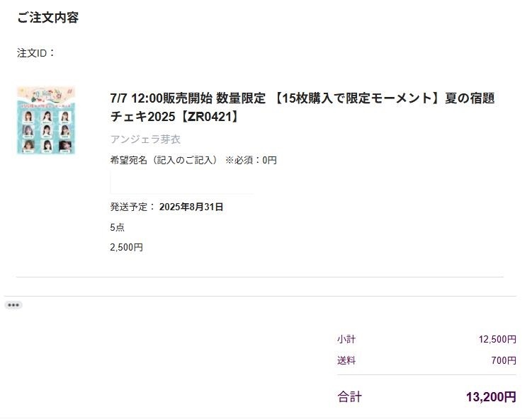The width and height of the screenshot is (532, 419).
Task: Select the 2025年8月31日 shipping date
Action: click(191, 207)
